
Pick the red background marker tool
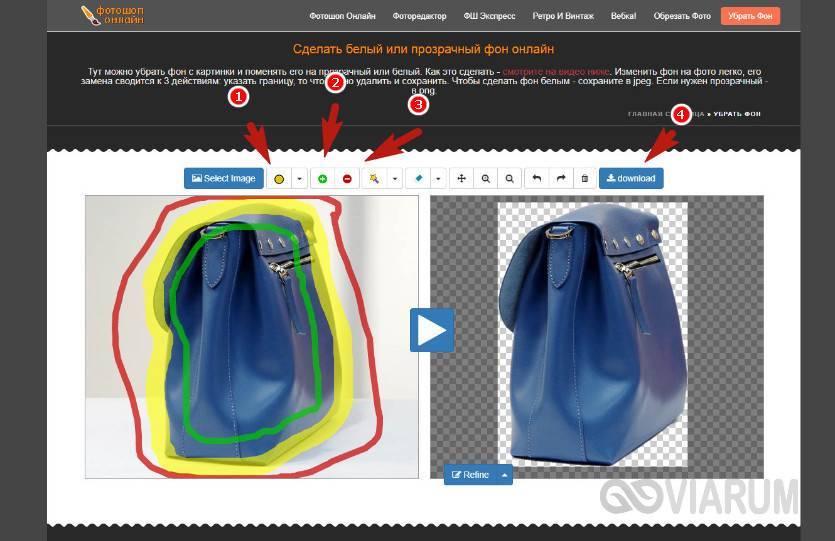point(347,179)
